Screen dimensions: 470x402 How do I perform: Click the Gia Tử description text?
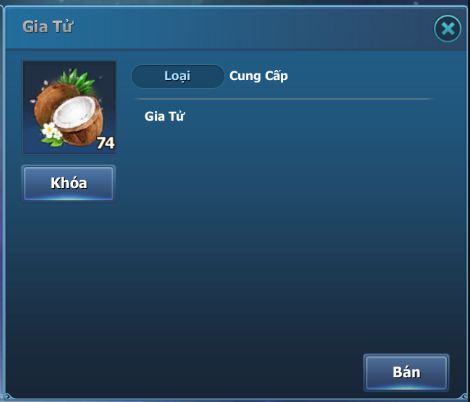coord(164,116)
